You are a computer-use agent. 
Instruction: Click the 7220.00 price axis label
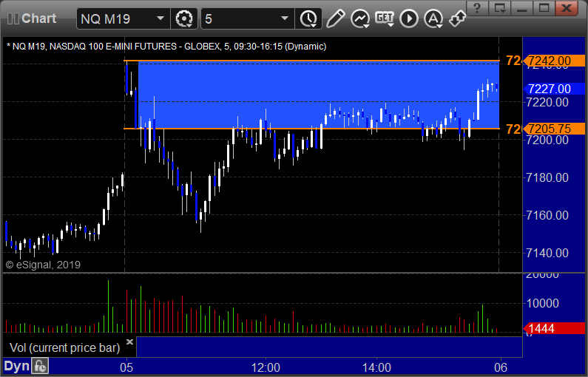547,102
